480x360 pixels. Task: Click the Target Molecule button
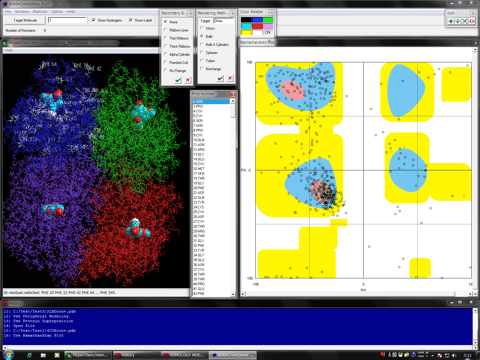pos(25,20)
